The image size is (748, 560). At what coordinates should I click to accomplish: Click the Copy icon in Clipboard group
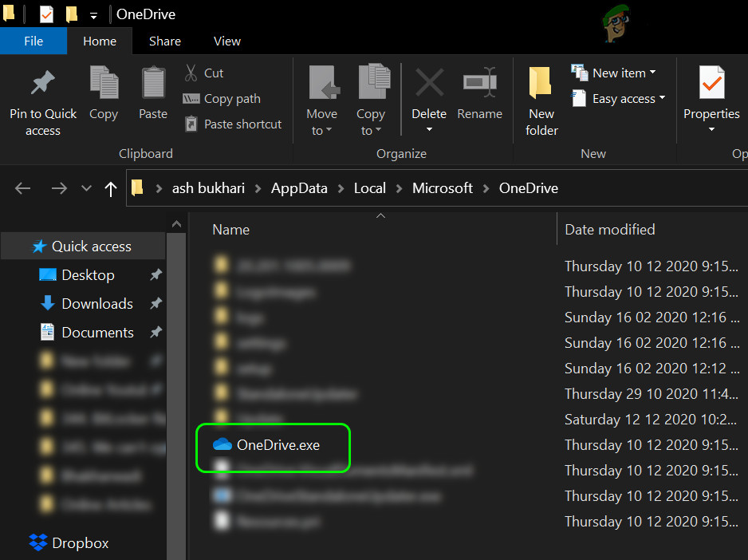point(104,82)
